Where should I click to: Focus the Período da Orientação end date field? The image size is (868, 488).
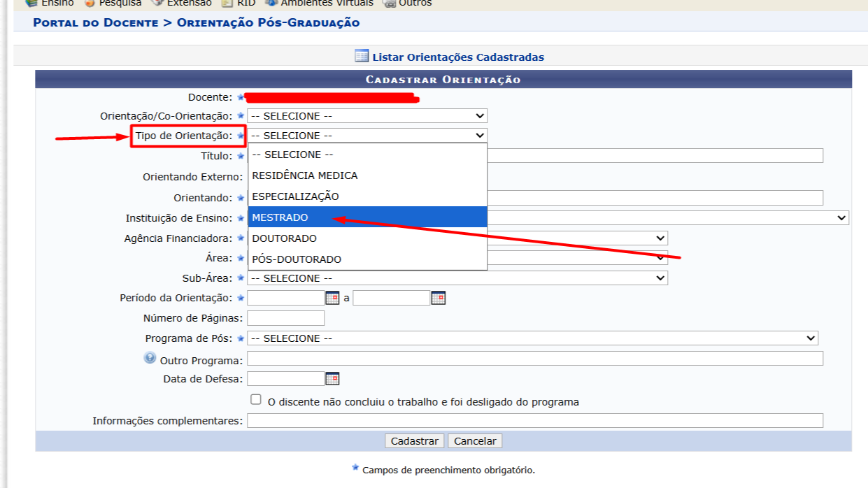pyautogui.click(x=392, y=298)
